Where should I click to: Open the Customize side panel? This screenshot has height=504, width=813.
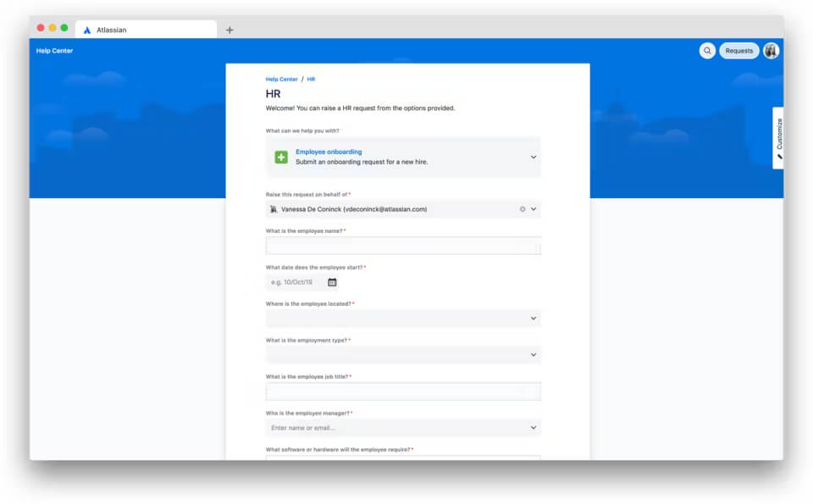click(x=778, y=138)
